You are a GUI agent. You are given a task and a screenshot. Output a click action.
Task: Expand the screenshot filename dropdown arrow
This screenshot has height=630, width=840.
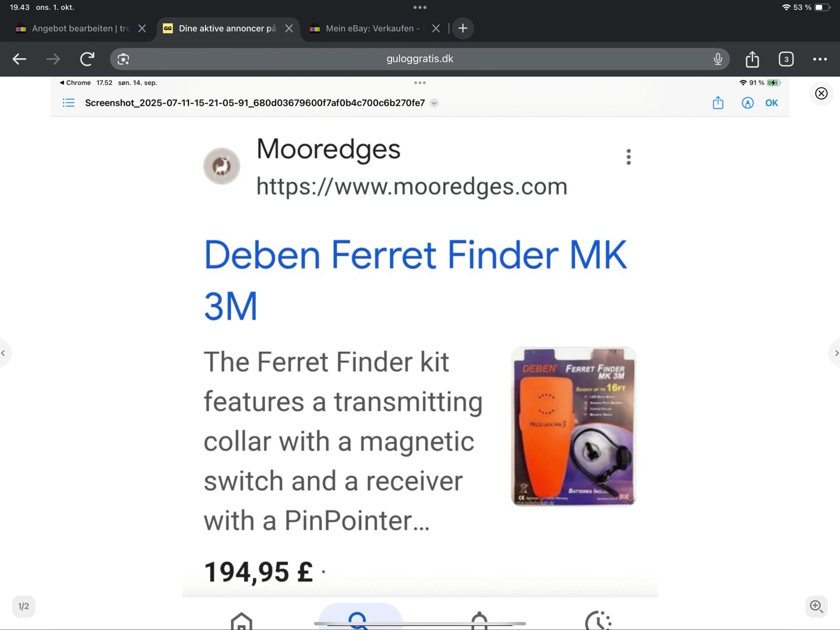434,103
